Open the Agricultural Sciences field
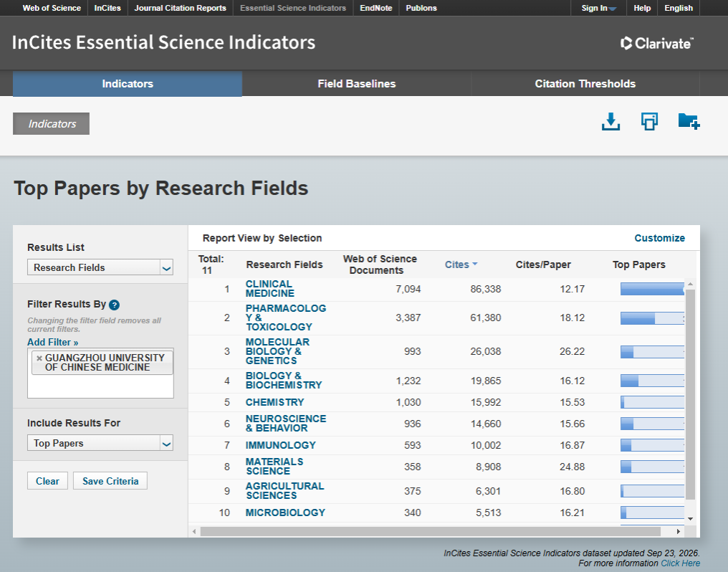Image resolution: width=728 pixels, height=572 pixels. tap(284, 491)
